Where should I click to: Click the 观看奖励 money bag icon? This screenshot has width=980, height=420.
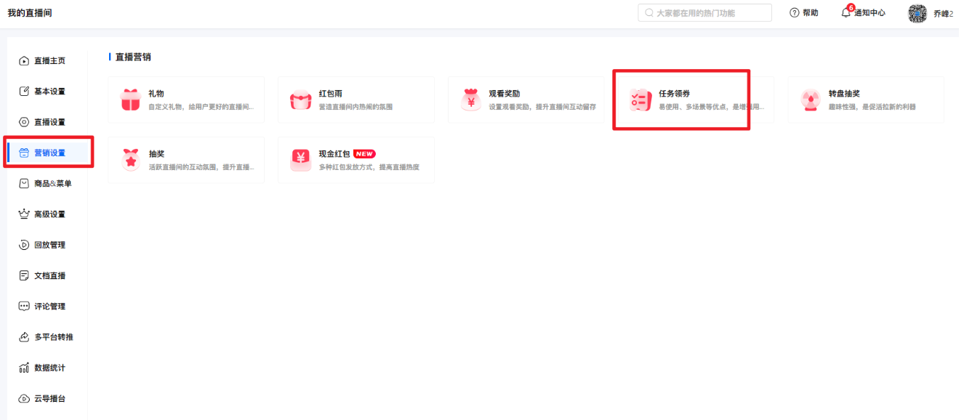(470, 100)
